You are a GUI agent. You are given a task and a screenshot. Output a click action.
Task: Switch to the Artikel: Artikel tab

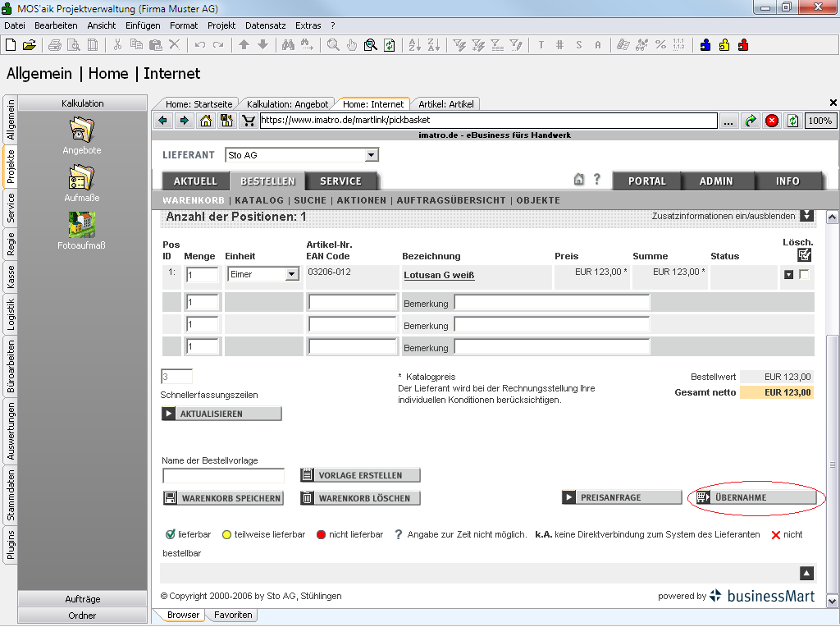click(446, 104)
